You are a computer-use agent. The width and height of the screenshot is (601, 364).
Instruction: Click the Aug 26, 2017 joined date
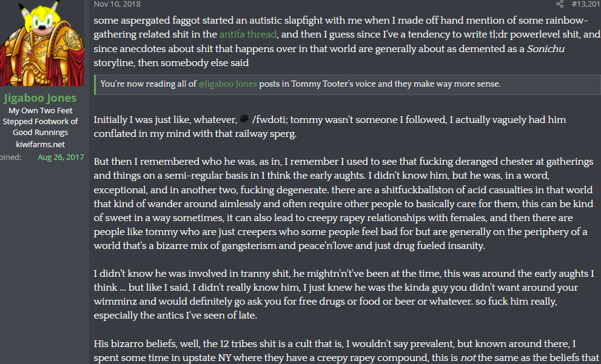click(61, 157)
